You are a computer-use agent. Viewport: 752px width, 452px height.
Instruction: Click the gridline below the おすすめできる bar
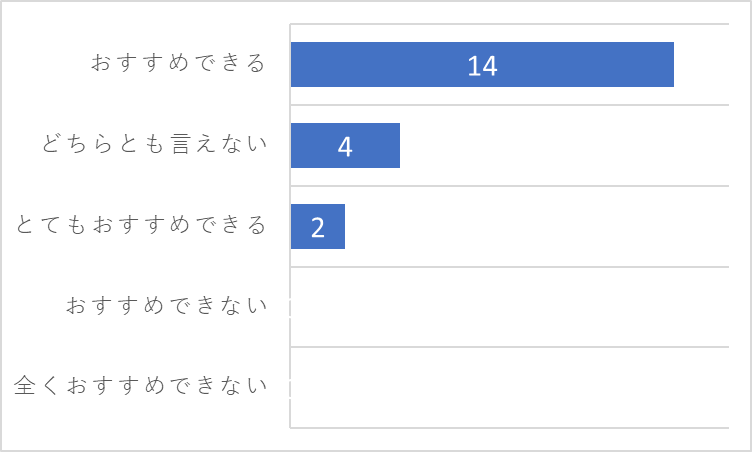[509, 105]
